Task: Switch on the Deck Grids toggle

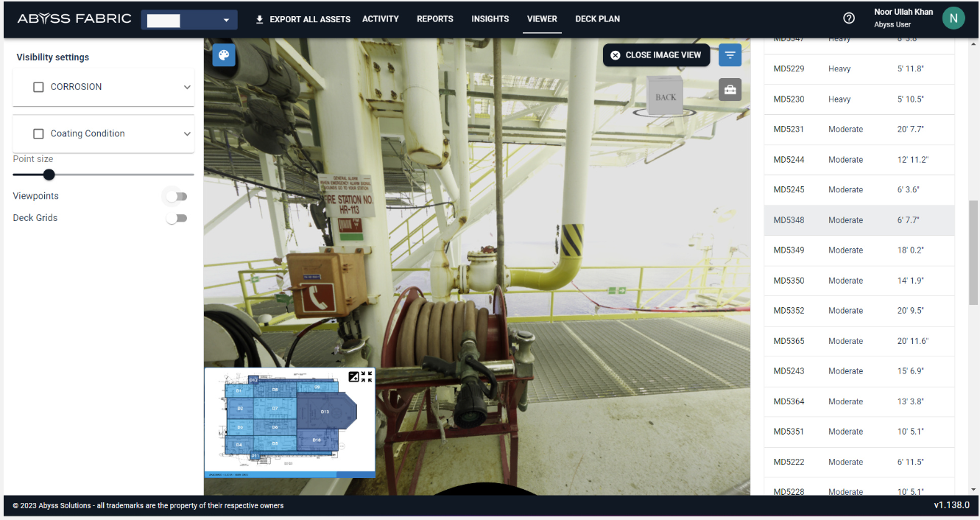Action: [x=176, y=218]
